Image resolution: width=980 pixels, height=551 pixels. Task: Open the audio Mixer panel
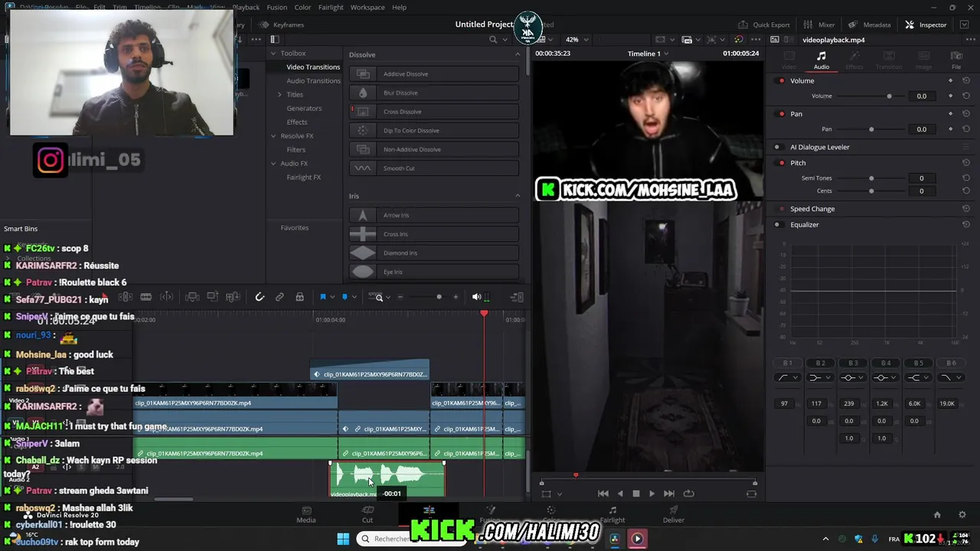tap(818, 24)
